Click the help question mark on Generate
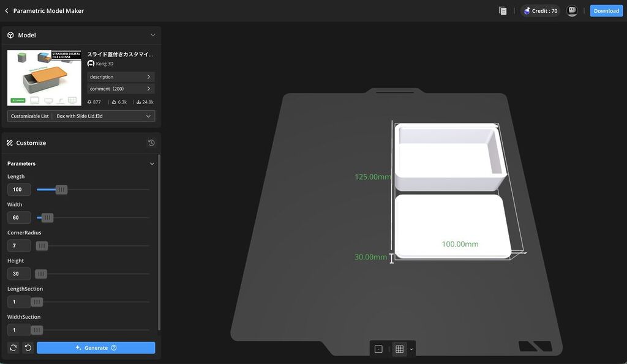 pos(114,348)
